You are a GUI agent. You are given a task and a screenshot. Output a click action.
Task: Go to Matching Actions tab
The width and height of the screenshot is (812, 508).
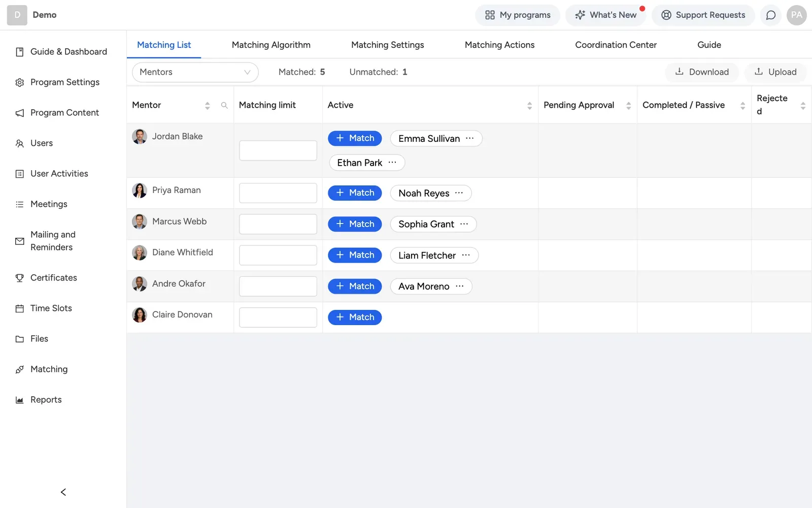pos(499,45)
